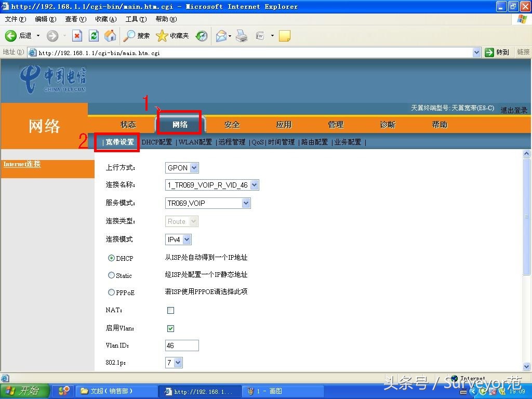Viewport: 532px width, 399px height.
Task: Open the browser Home page icon
Action: (109, 36)
